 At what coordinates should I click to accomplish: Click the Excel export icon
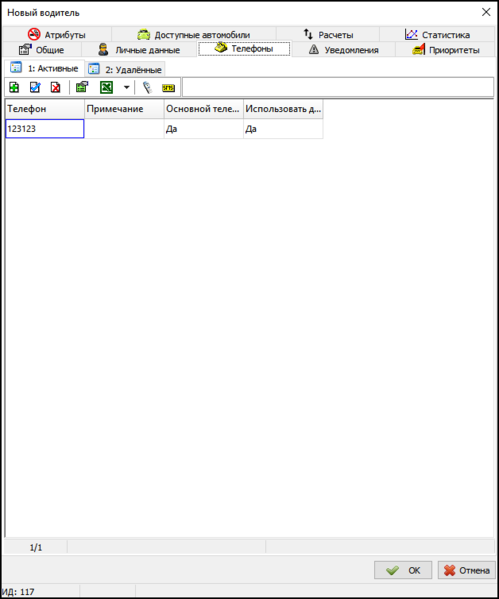tap(106, 87)
